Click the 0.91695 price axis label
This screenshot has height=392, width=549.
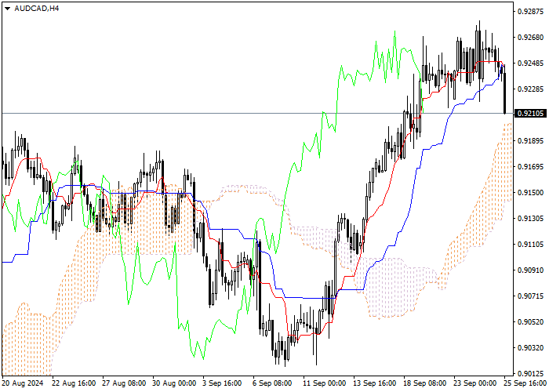pos(531,166)
